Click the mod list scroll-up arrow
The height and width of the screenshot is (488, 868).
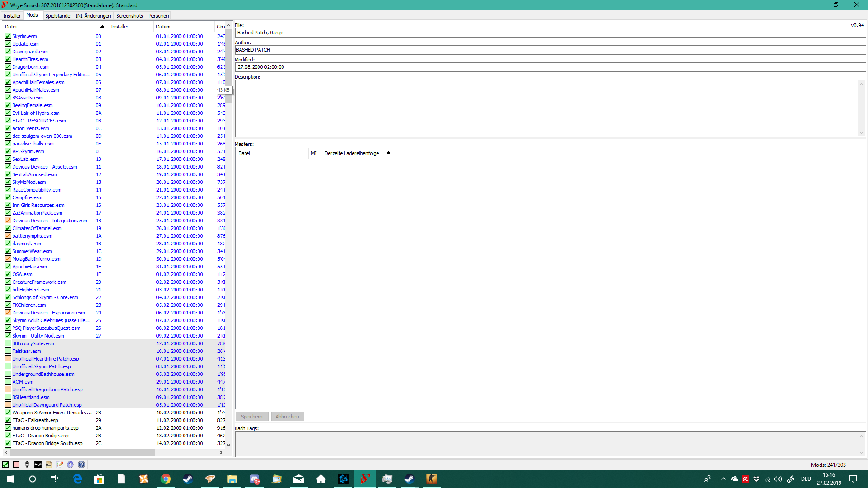(229, 26)
